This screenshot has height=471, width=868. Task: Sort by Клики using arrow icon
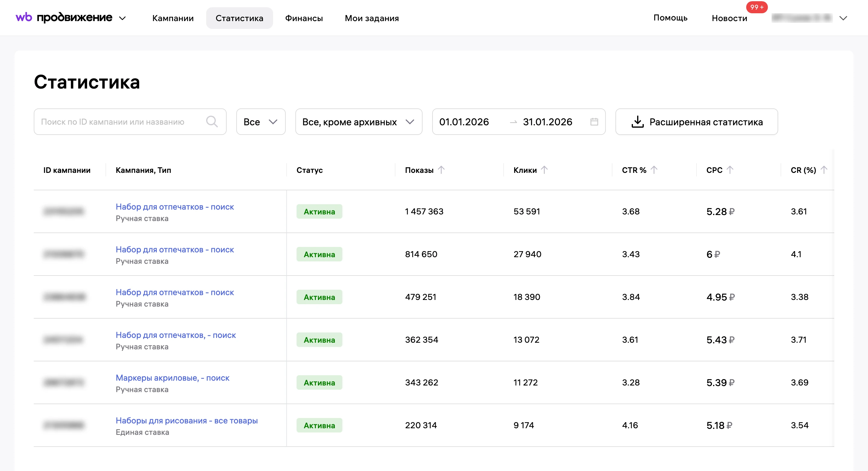pyautogui.click(x=544, y=170)
